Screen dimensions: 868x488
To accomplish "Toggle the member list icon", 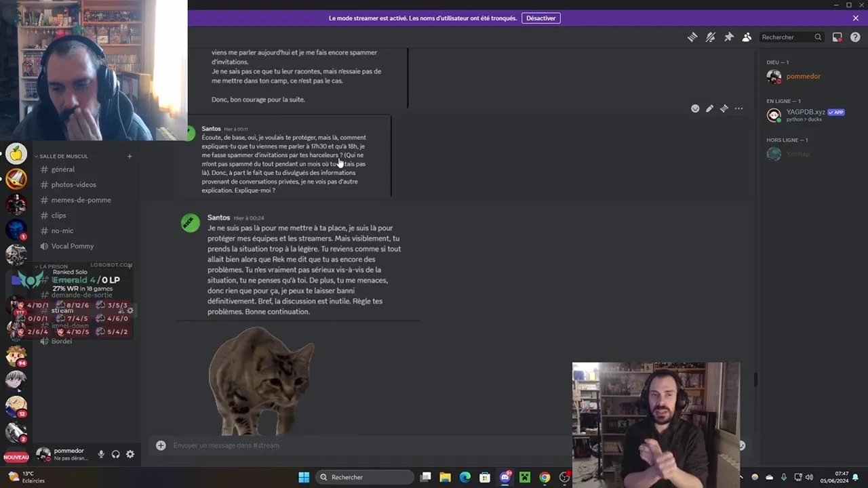I will (x=747, y=37).
